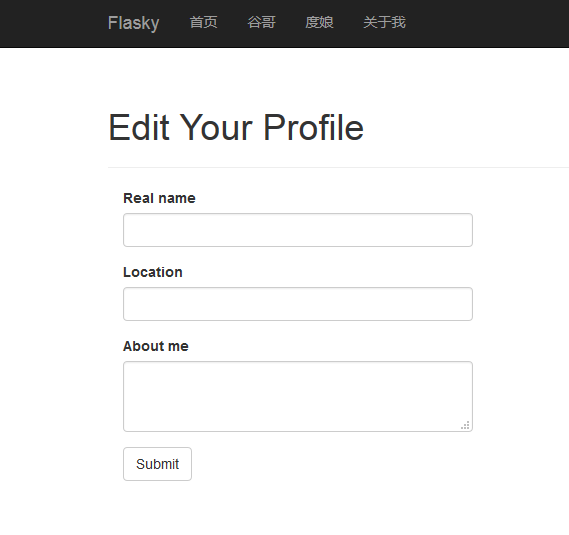Viewport: 569px width, 535px height.
Task: Select the About me label
Action: coord(156,346)
